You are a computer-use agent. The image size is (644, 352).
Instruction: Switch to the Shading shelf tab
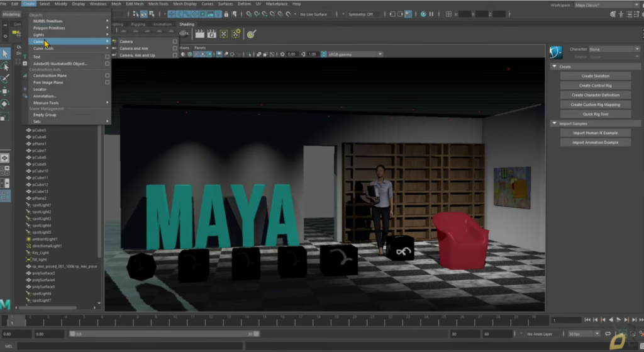pos(186,25)
